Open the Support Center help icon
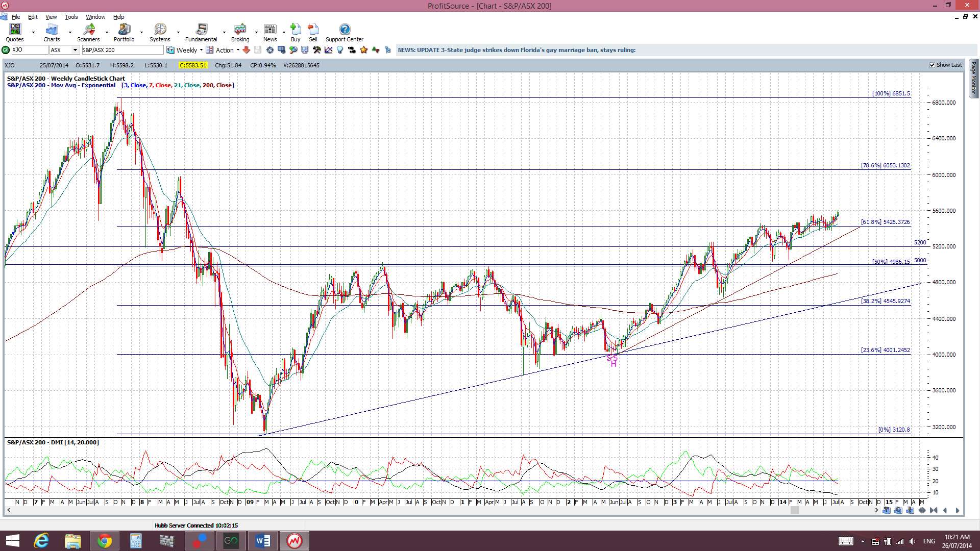Viewport: 980px width, 551px height. click(x=345, y=33)
